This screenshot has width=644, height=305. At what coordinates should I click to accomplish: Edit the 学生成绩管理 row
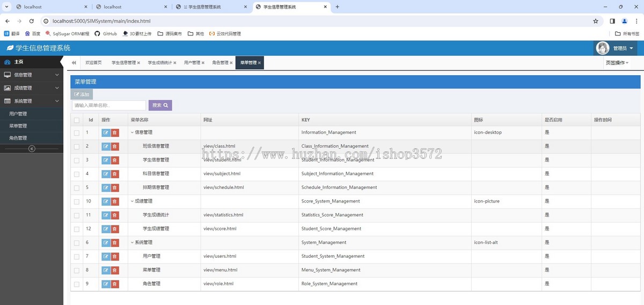[x=106, y=229]
